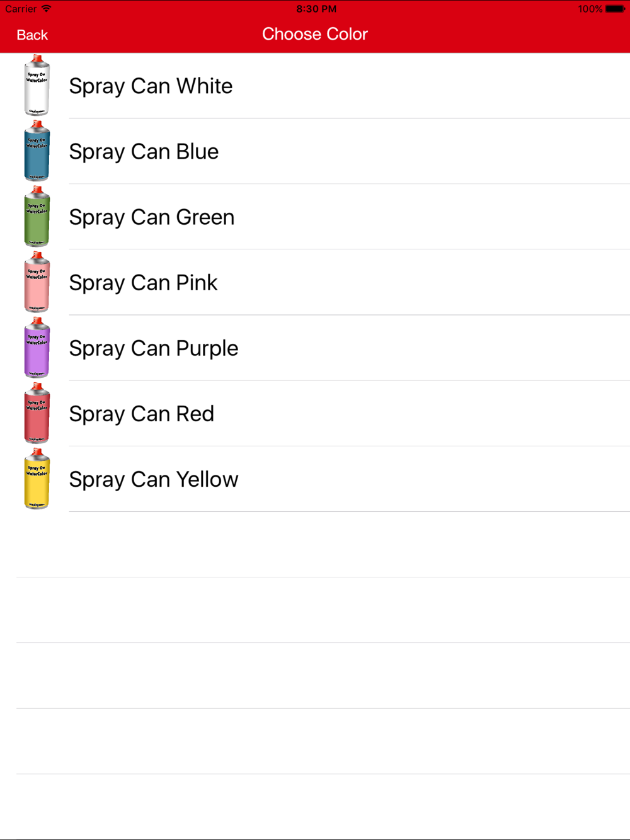Pick the Spray Can Red text
Image resolution: width=630 pixels, height=840 pixels.
click(142, 414)
